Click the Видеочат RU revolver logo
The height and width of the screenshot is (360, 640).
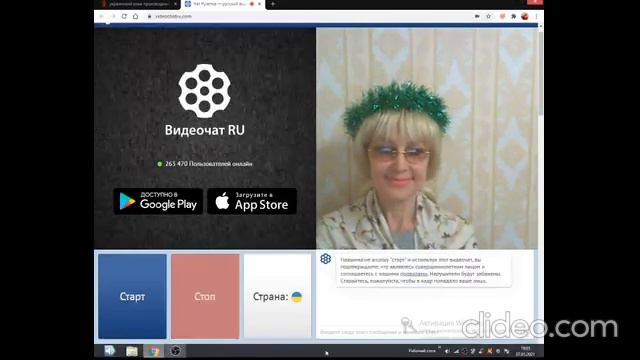[x=204, y=91]
